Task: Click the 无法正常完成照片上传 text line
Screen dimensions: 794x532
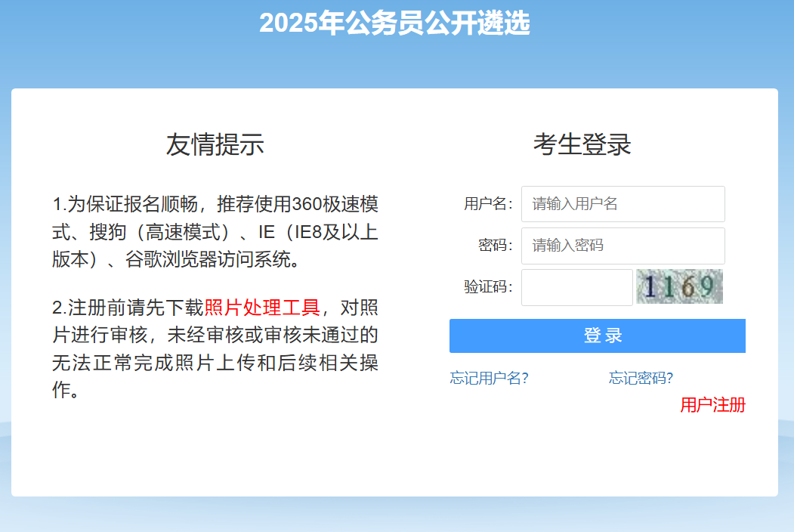Action: click(151, 363)
